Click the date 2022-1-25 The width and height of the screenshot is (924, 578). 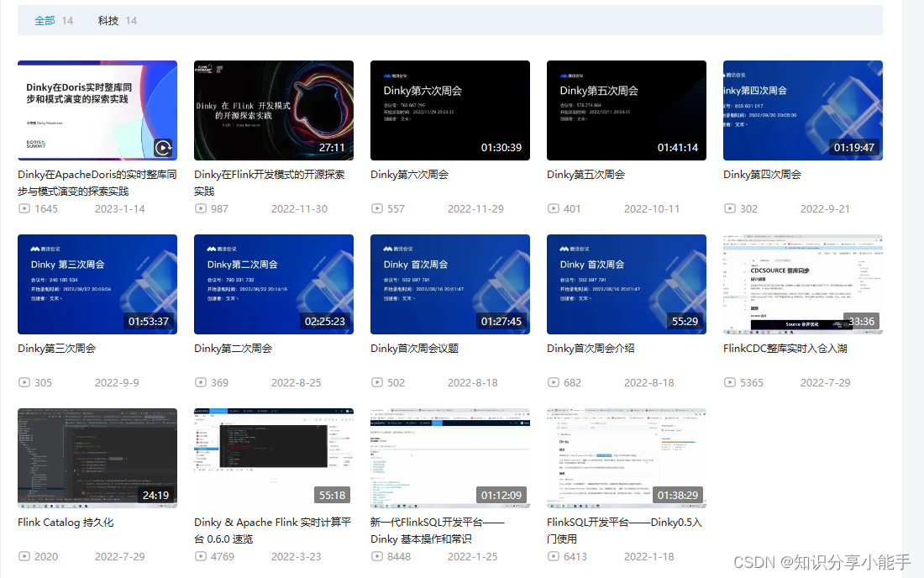473,556
